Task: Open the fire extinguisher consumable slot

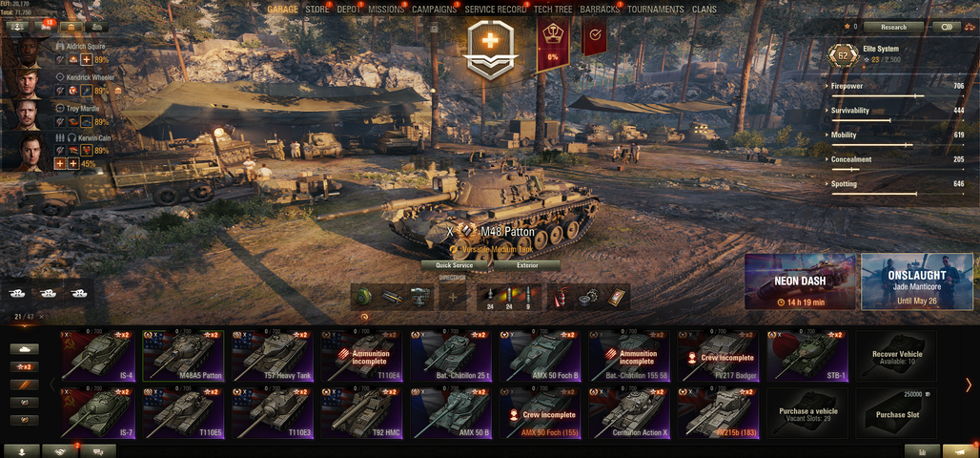Action: tap(560, 297)
